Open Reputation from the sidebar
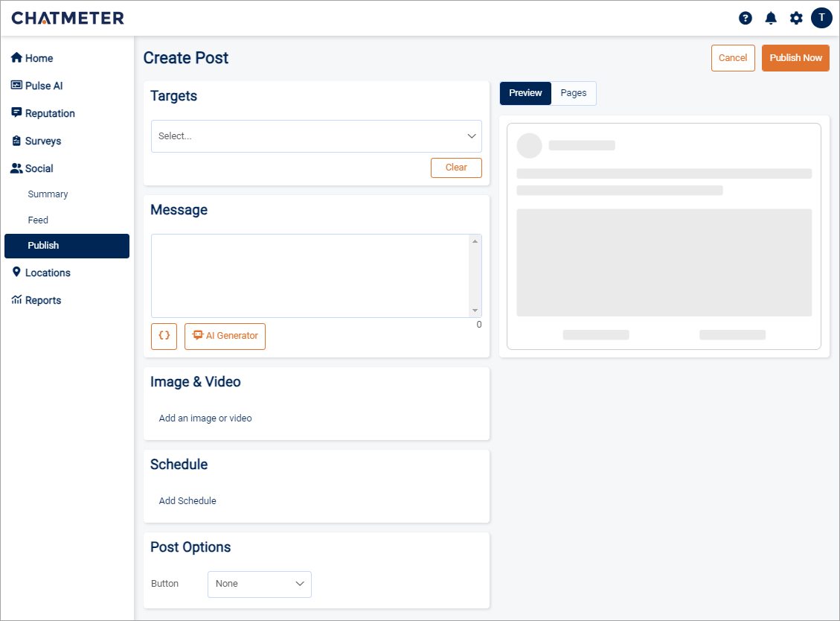840x621 pixels. point(16,112)
